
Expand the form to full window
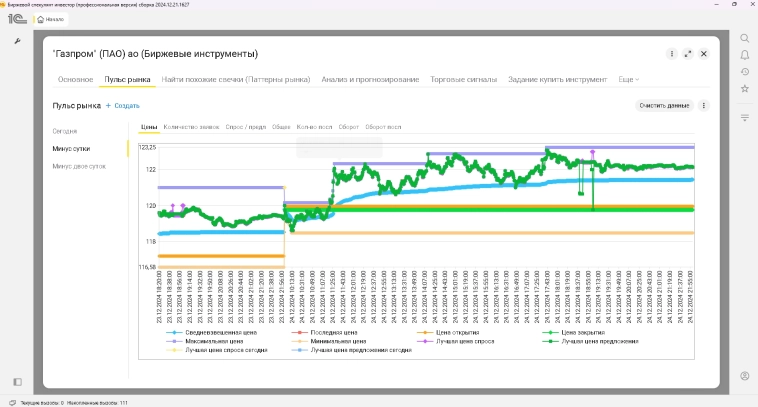click(688, 54)
